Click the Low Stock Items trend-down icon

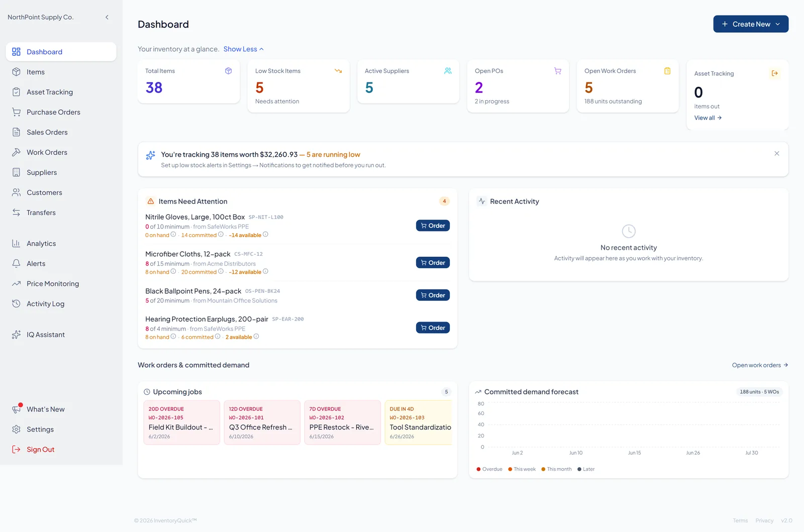point(338,71)
